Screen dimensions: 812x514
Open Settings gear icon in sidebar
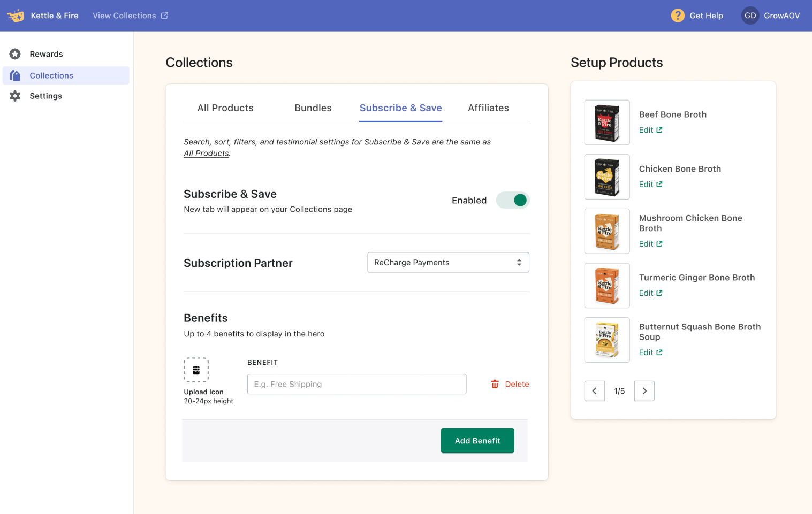pos(15,96)
